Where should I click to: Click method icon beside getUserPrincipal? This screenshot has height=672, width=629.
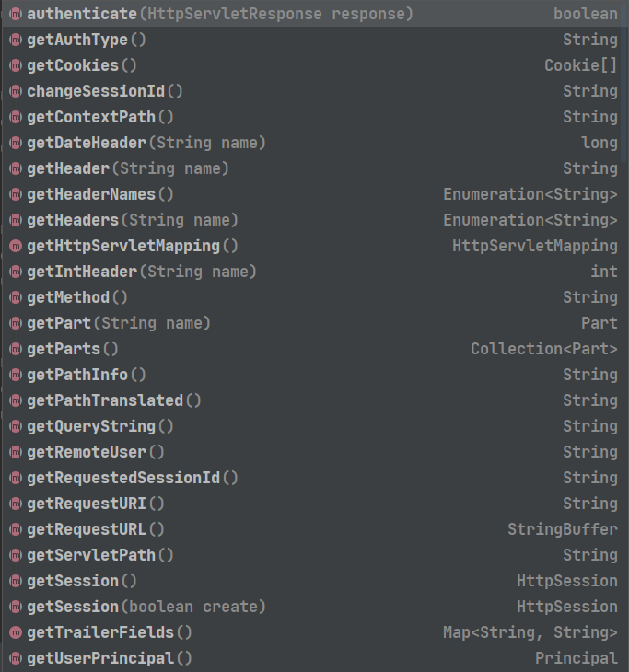[16, 658]
